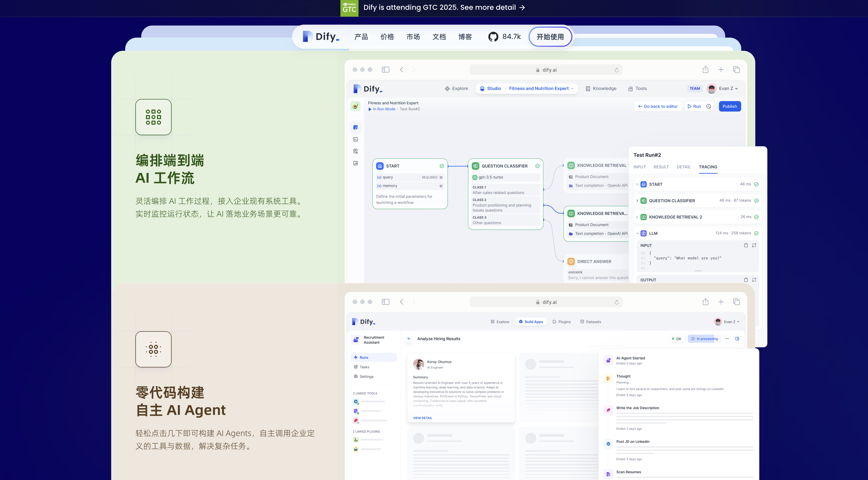Click reload icon in upper dify.ai address bar

click(x=616, y=70)
